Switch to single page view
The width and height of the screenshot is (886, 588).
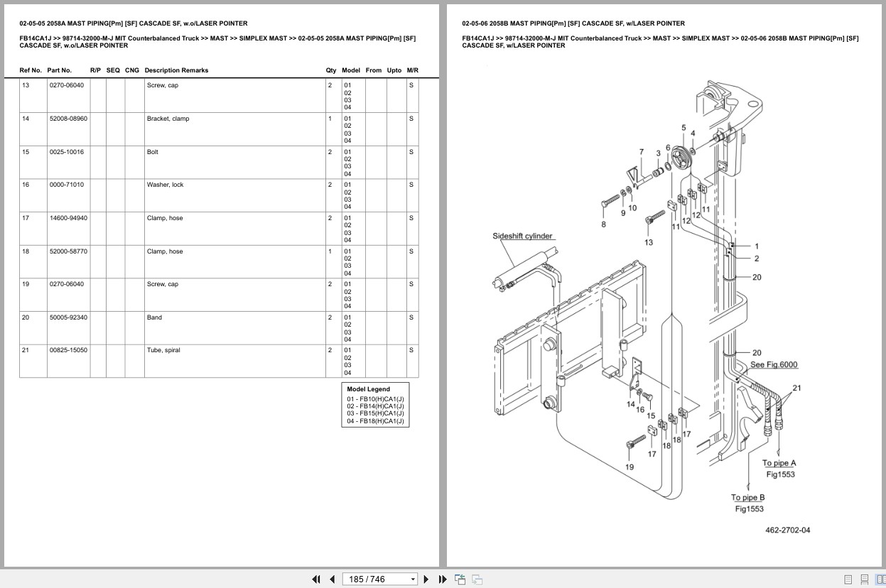tap(848, 579)
